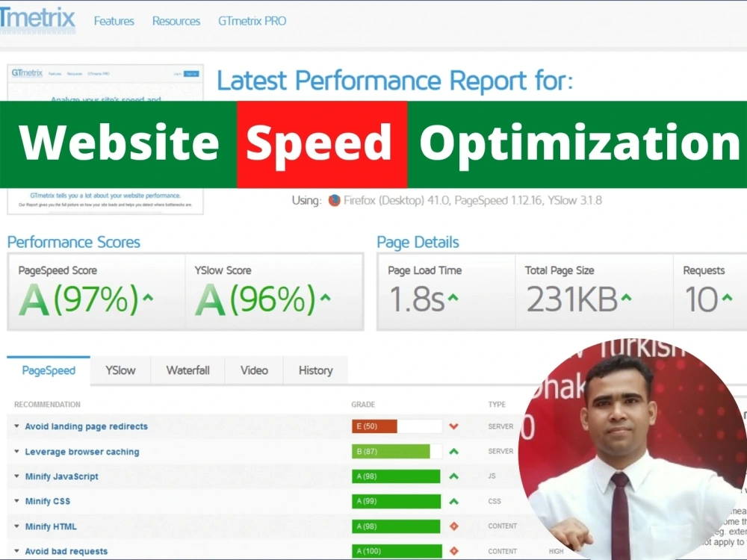Open Leverage browser caching recommendation
747x560 pixels.
click(x=82, y=452)
